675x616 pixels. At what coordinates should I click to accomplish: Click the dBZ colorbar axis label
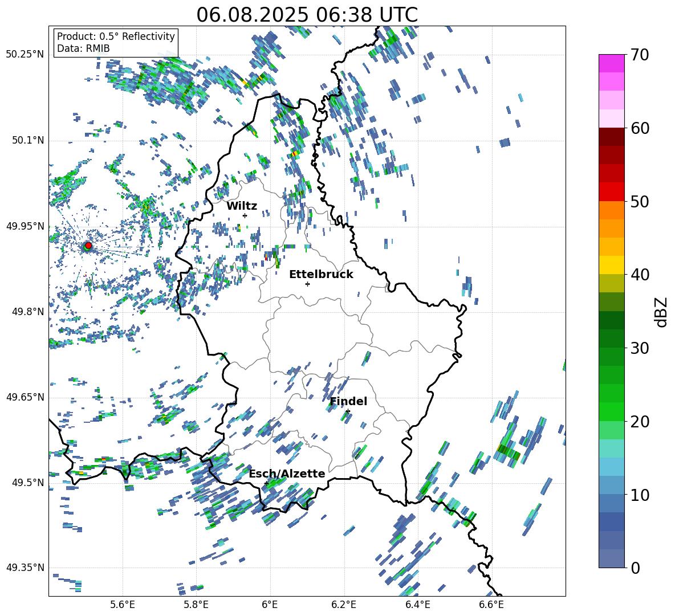click(662, 312)
